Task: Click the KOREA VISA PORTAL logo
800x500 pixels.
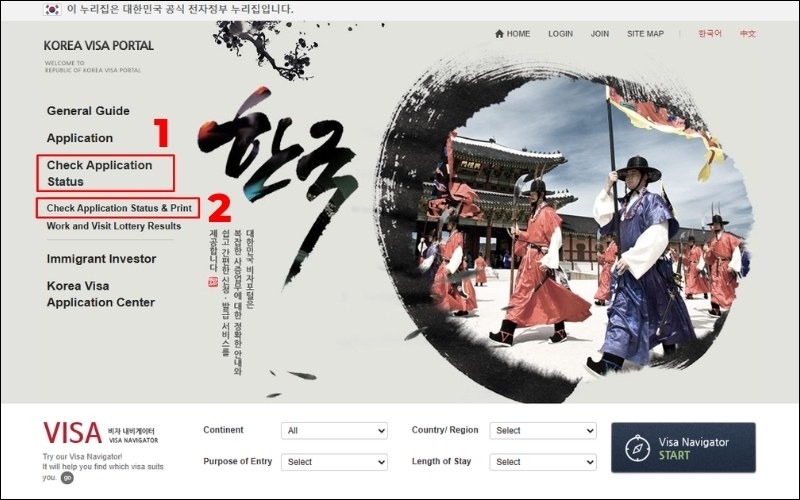Action: tap(98, 46)
